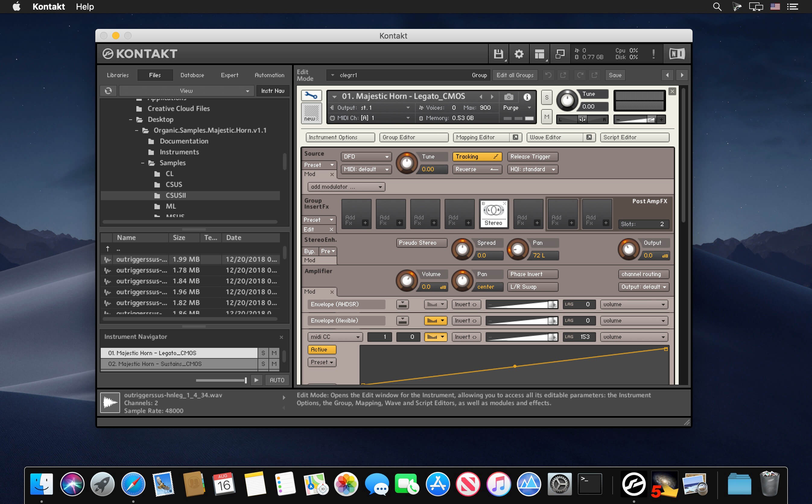Open the Stereo Enhancer effect slot
Screen dimensions: 812x504
(493, 214)
